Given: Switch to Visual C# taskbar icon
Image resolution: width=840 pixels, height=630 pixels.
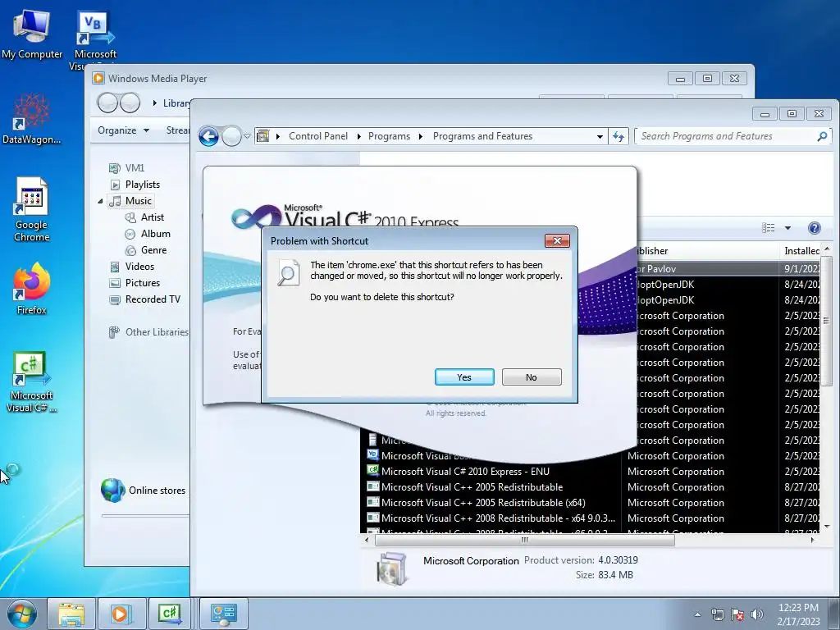Looking at the screenshot, I should coord(171,614).
